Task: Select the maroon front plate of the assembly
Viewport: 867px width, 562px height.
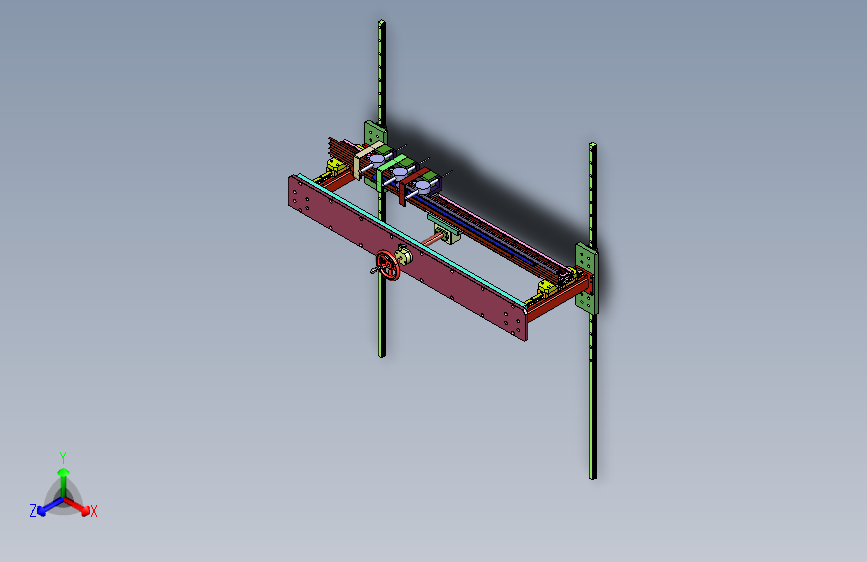Action: pyautogui.click(x=408, y=257)
